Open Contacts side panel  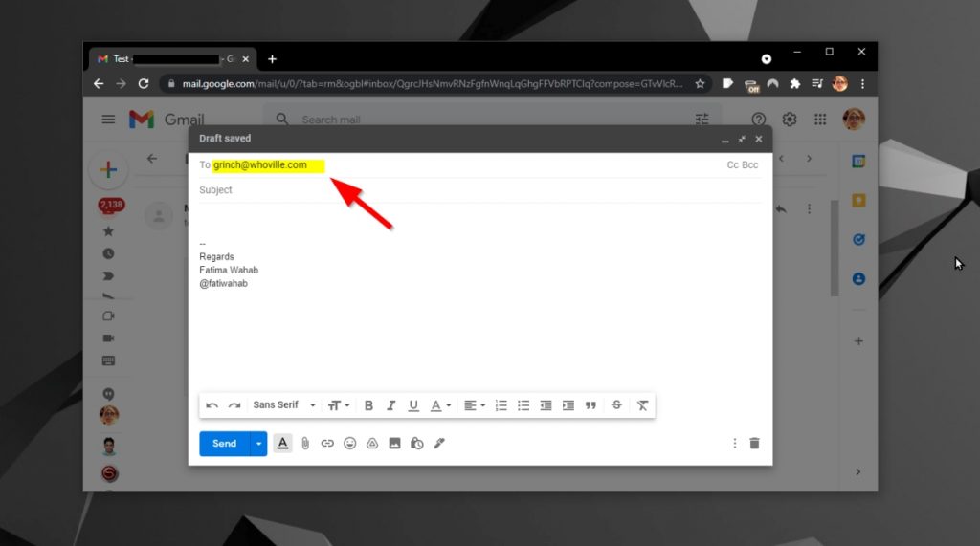coord(858,278)
